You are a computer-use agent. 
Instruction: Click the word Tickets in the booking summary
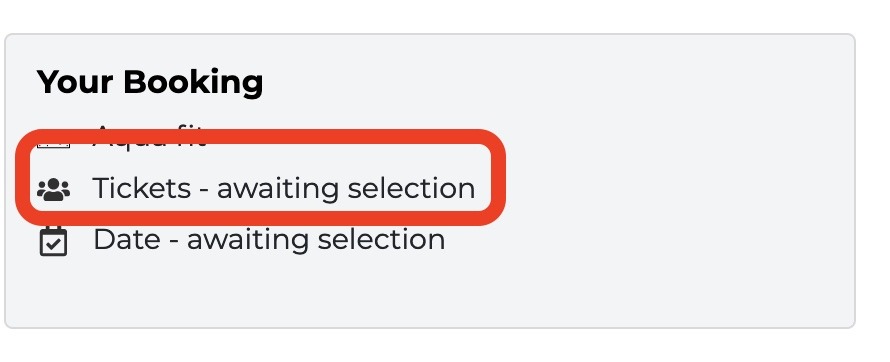pyautogui.click(x=142, y=188)
